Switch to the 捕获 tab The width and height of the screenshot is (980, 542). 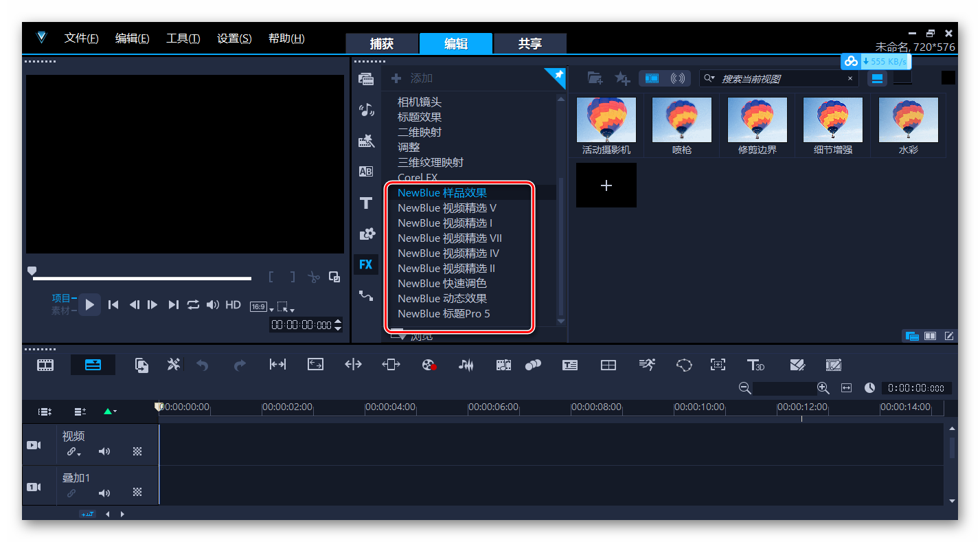tap(382, 43)
